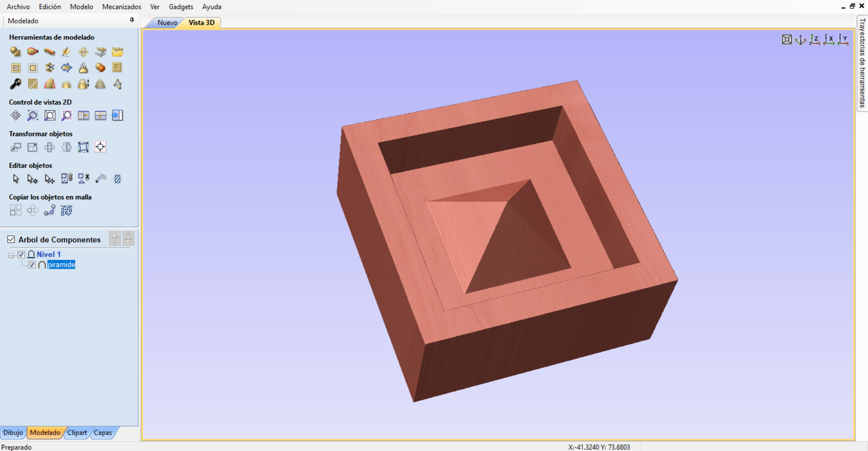Open the nesting parts tool icon
Viewport: 868px width, 451px height.
point(66,210)
